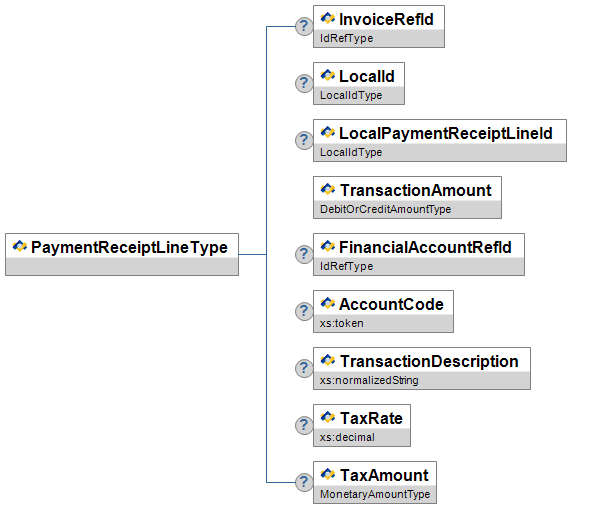The width and height of the screenshot is (589, 508).
Task: Select the TaxRate element name
Action: pyautogui.click(x=371, y=418)
